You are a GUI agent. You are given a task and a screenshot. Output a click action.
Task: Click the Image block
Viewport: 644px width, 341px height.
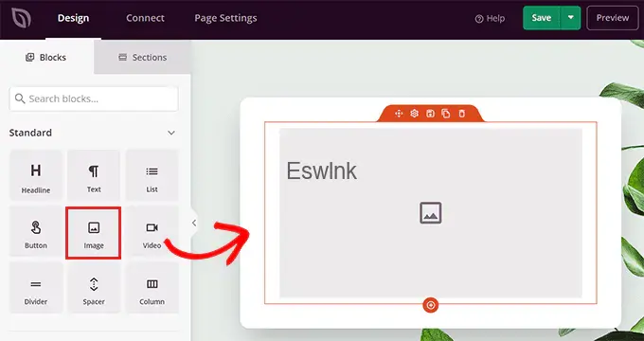(x=94, y=233)
